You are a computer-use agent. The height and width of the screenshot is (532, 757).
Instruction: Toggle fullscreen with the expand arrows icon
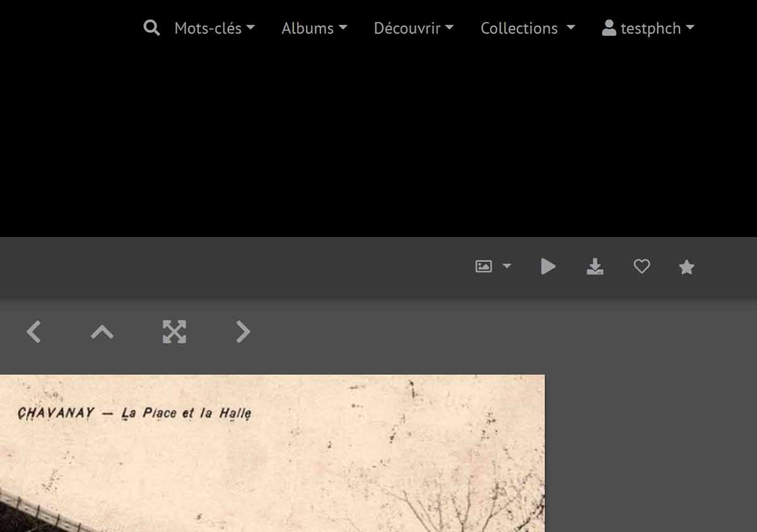[x=174, y=332]
